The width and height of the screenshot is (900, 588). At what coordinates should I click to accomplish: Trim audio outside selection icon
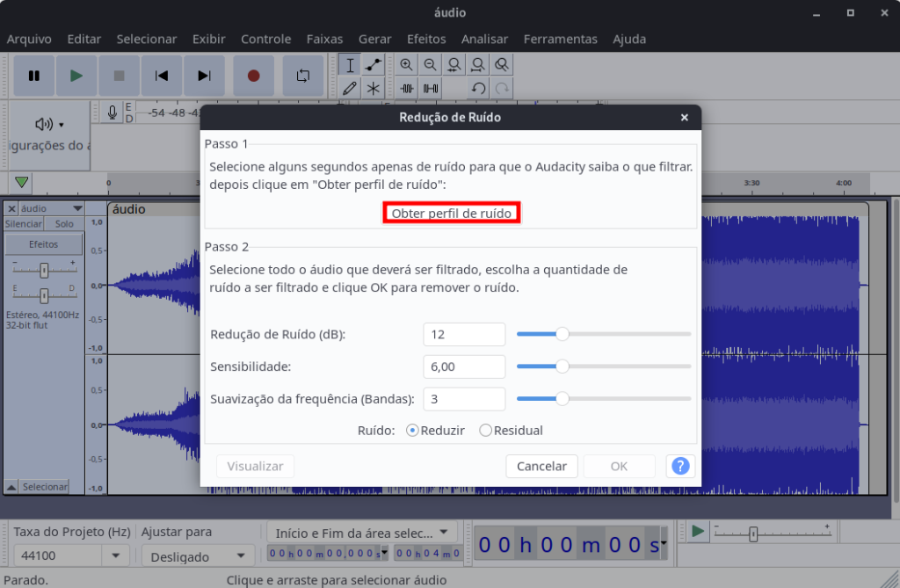pyautogui.click(x=406, y=89)
